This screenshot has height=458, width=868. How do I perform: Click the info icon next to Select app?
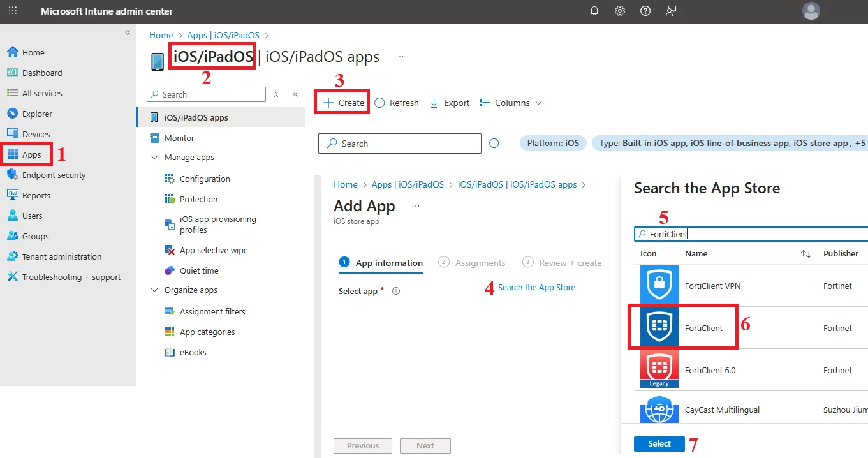pyautogui.click(x=396, y=291)
